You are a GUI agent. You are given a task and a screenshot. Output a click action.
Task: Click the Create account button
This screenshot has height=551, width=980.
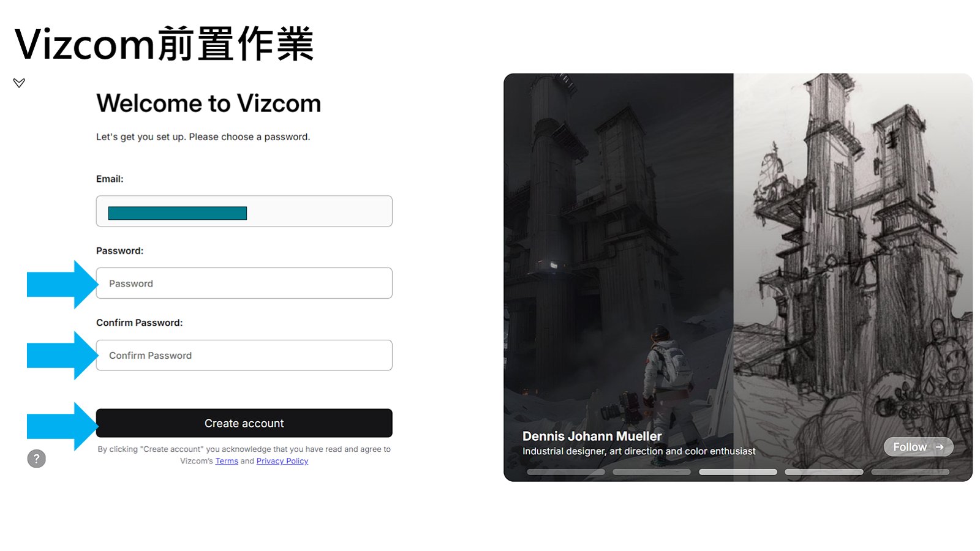tap(244, 423)
